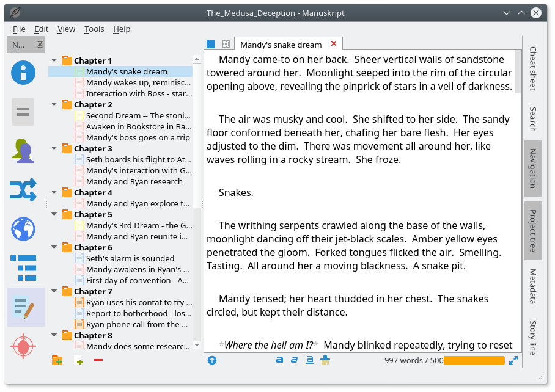Open the Plots section with crossing arrows

23,190
